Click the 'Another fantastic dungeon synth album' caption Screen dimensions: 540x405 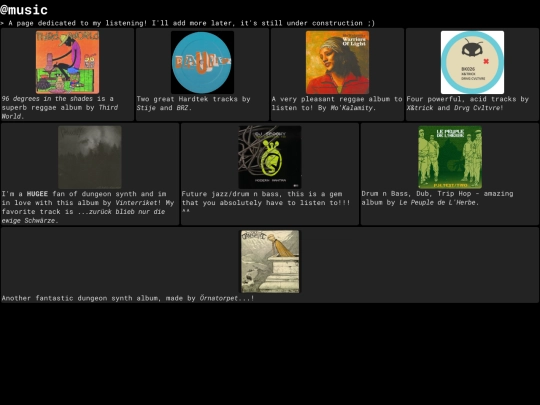128,298
